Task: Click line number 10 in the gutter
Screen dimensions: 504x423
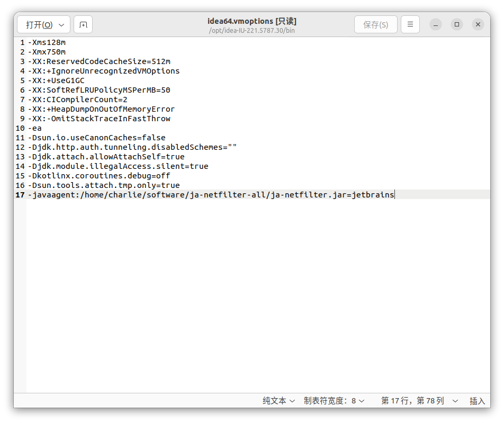Action: pos(20,128)
